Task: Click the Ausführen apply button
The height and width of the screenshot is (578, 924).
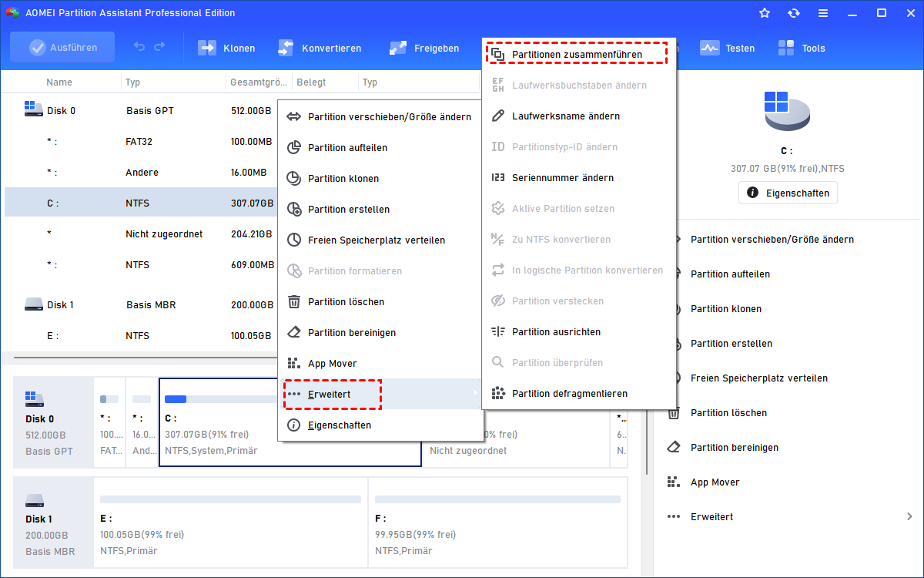Action: [62, 48]
